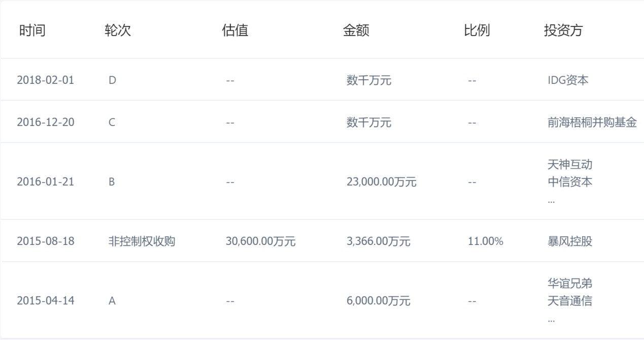Expand the ellipsis below 中信资本

tap(551, 200)
